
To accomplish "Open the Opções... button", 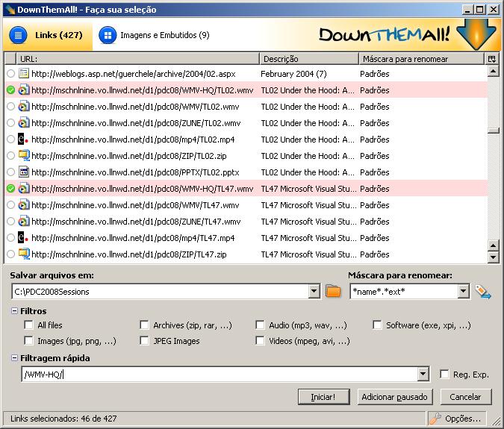I will 457,419.
